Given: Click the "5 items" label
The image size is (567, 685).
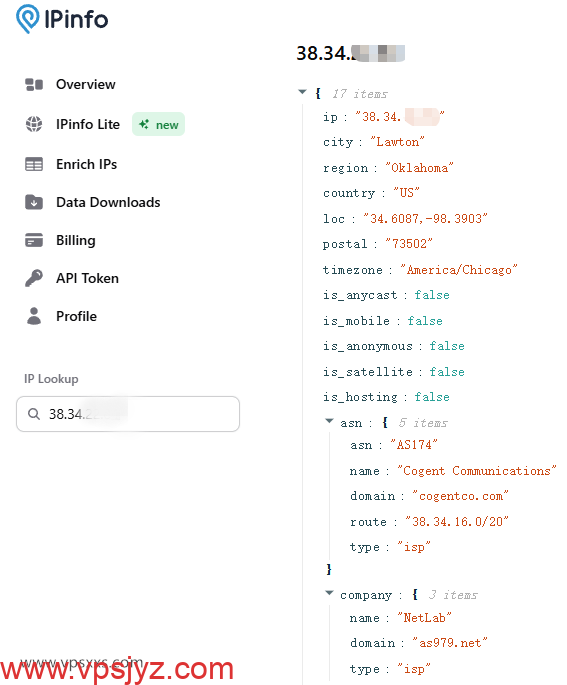Looking at the screenshot, I should 423,422.
